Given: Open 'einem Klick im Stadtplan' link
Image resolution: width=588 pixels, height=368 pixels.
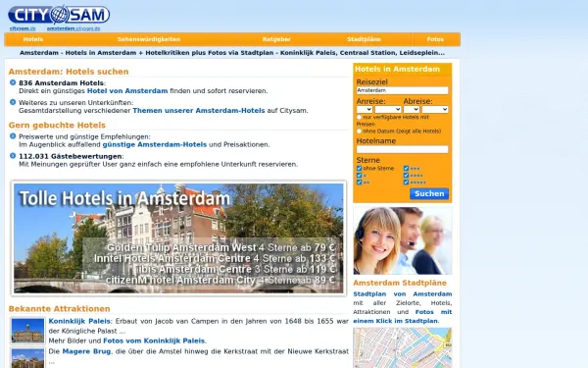Looking at the screenshot, I should pos(396,321).
